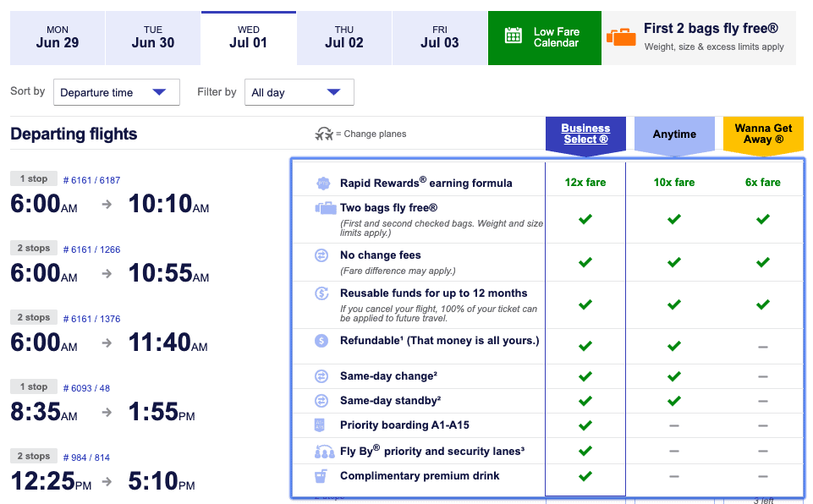
Task: Click the 8:35AM departure time
Action: pos(44,412)
